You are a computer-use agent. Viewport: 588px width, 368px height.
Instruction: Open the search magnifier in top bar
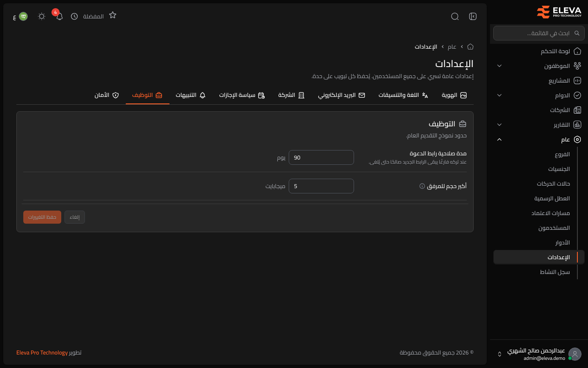coord(455,16)
